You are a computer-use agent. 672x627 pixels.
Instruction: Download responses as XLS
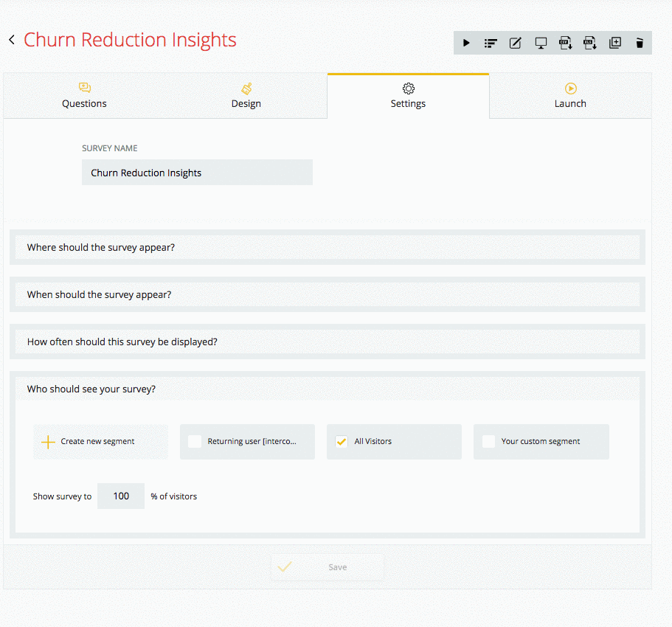590,43
